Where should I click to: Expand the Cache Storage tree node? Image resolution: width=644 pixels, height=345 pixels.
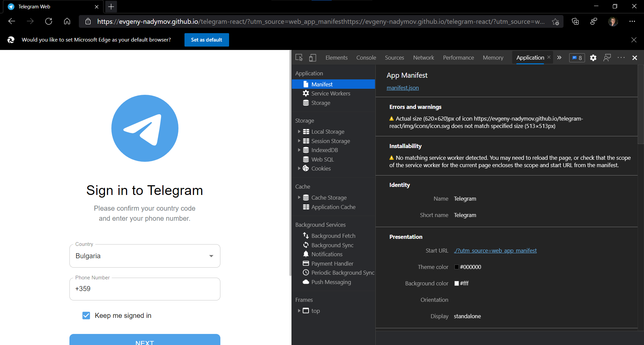tap(299, 198)
